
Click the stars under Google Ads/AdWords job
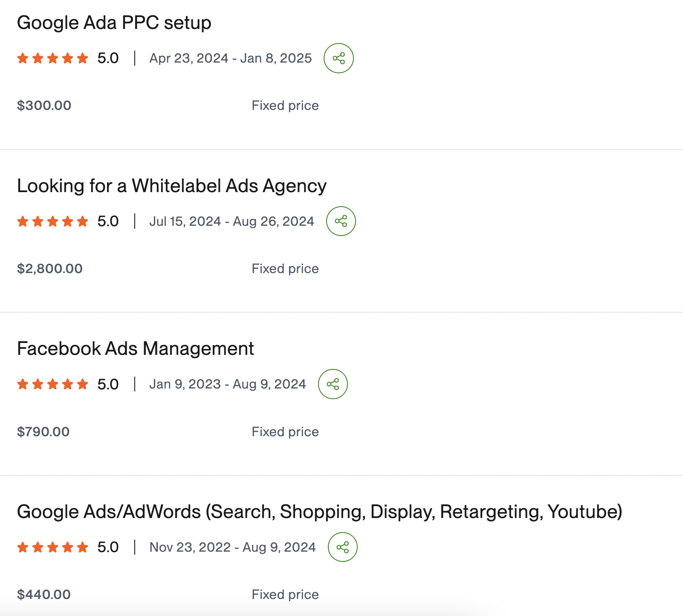tap(53, 547)
